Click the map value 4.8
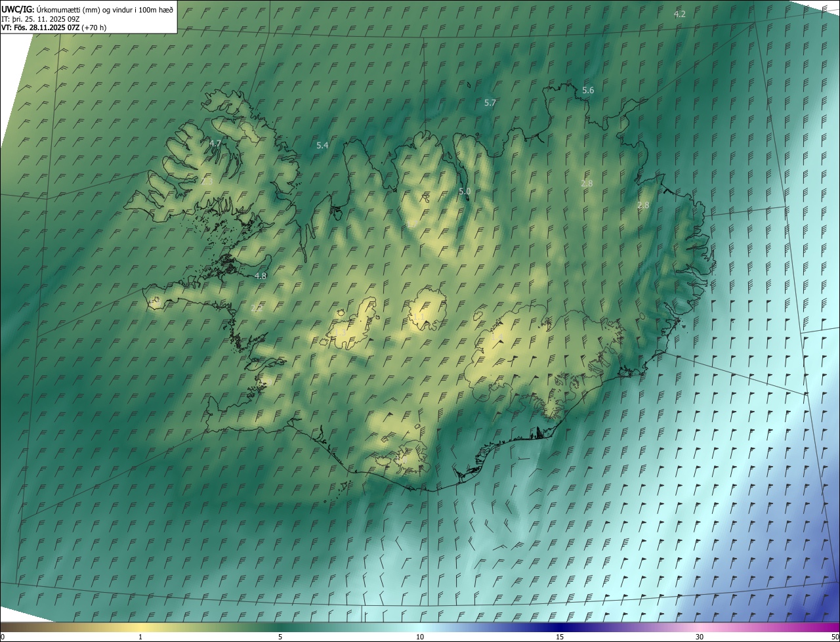Viewport: 840px width, 642px height. click(x=261, y=276)
